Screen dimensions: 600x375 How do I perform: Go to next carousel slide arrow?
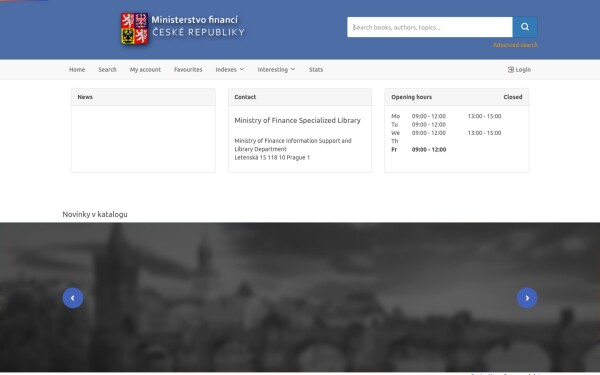tap(527, 298)
